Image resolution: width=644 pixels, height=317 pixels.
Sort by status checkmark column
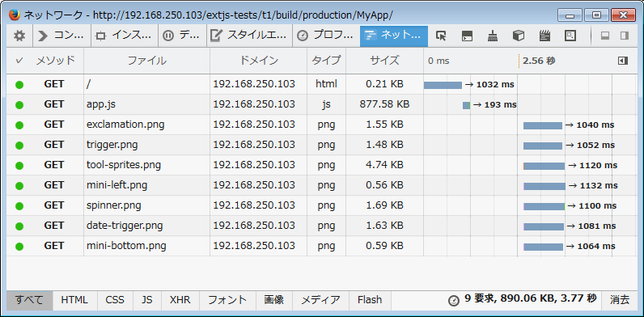(19, 61)
